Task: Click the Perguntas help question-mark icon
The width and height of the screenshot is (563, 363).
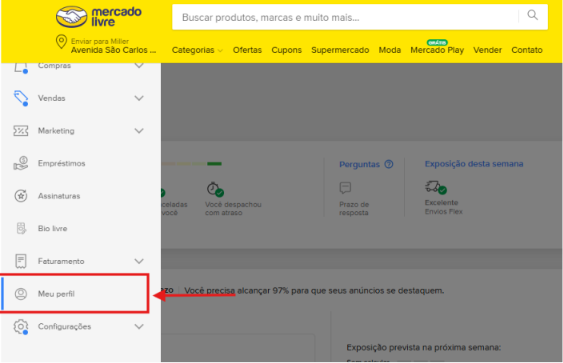Action: coord(389,164)
